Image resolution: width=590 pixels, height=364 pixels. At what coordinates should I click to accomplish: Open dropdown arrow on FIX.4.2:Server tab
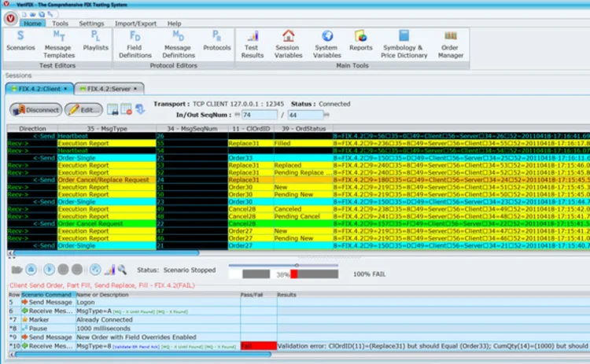point(135,89)
